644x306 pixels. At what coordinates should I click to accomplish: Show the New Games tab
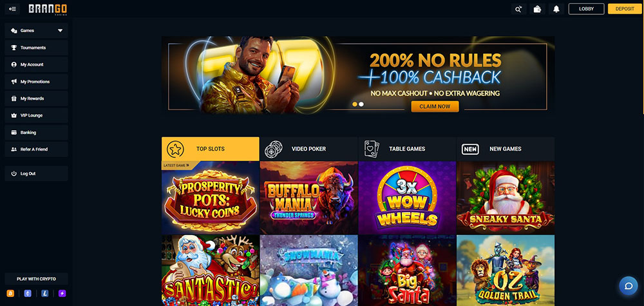click(505, 149)
